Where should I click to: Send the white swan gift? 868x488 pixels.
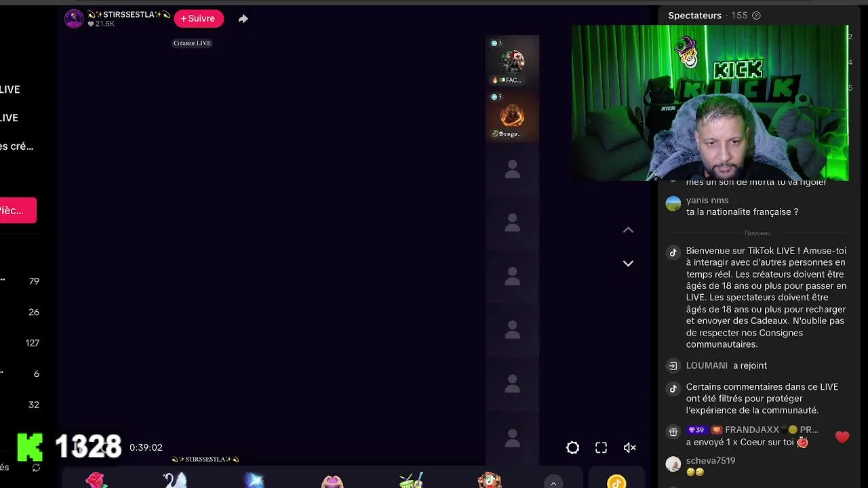coord(175,480)
